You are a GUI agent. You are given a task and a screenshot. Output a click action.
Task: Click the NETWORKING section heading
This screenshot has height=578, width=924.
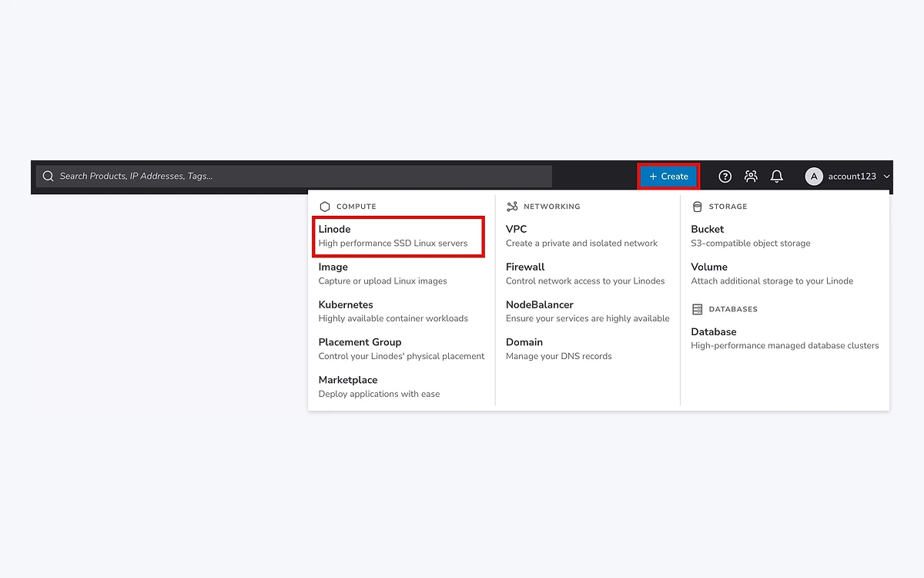pyautogui.click(x=552, y=207)
